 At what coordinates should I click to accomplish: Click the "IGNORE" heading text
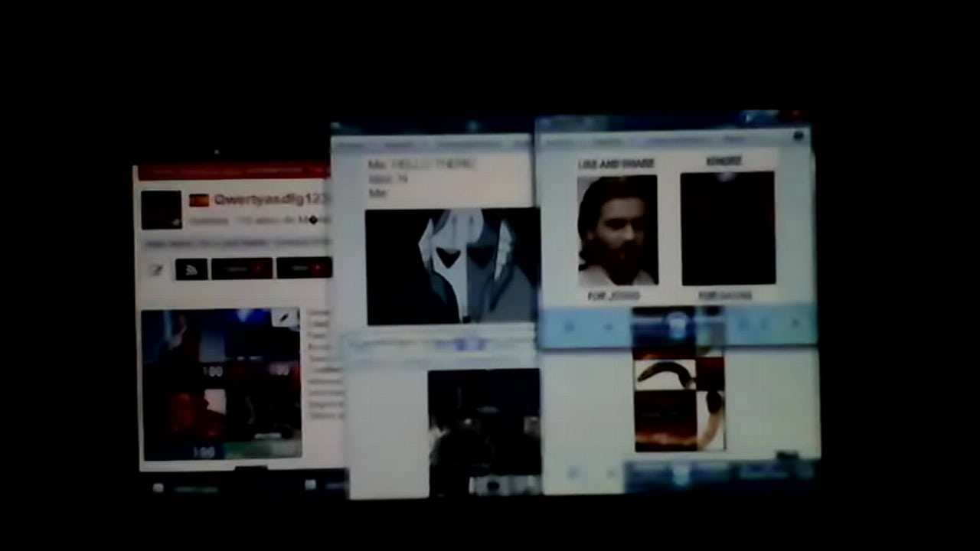point(724,161)
